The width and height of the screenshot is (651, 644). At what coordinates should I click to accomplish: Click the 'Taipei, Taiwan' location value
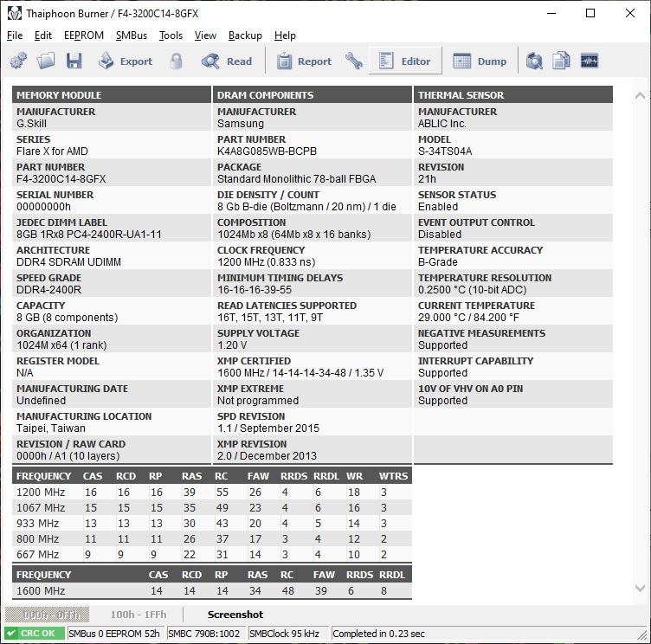click(51, 428)
